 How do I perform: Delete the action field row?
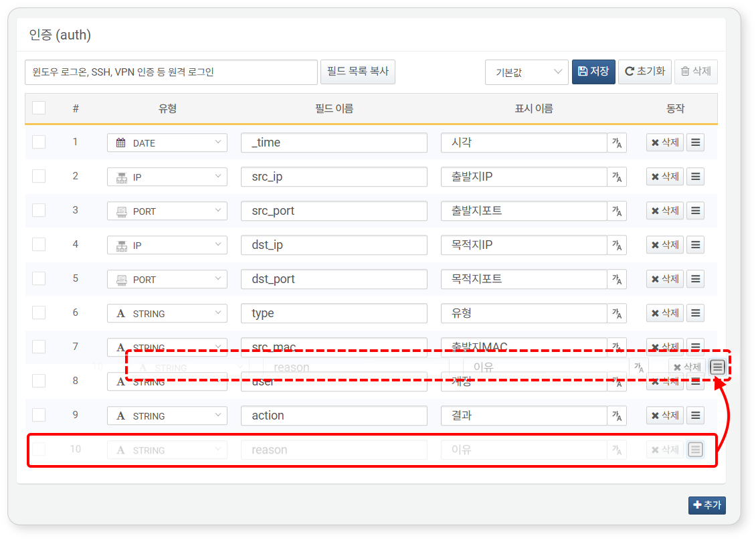pos(665,416)
